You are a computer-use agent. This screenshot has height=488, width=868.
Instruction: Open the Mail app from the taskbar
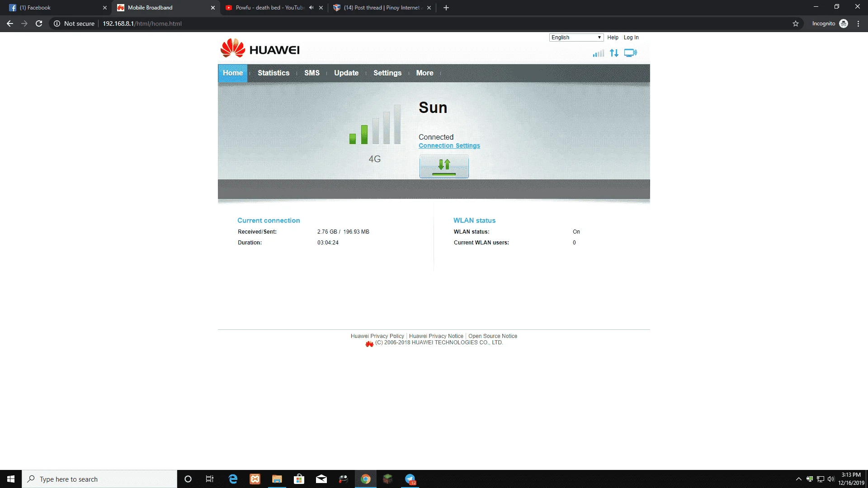pos(321,479)
